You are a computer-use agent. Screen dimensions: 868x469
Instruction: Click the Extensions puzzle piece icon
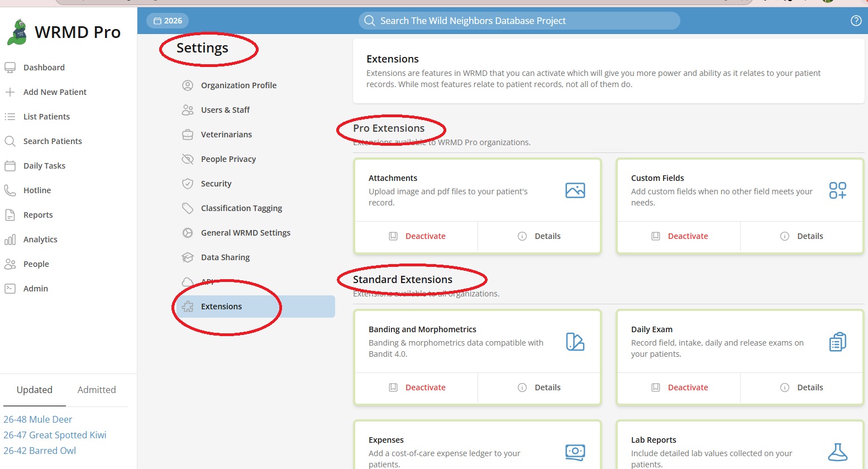188,307
